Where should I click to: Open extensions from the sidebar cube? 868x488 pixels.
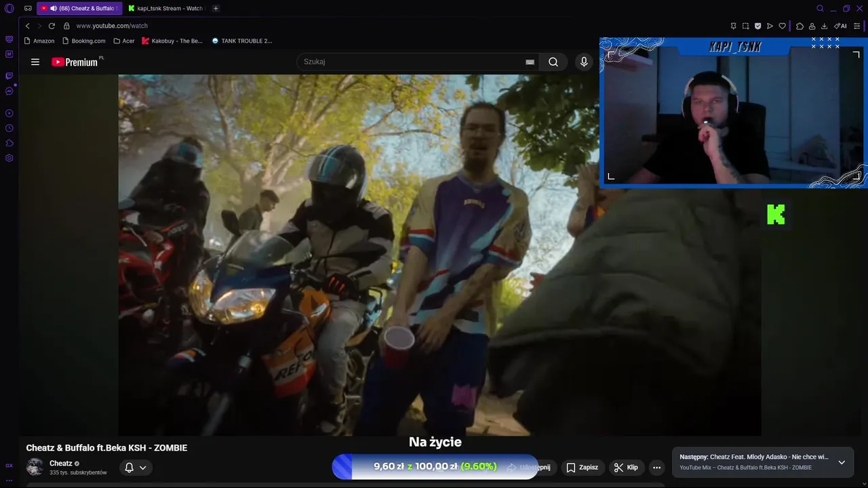[9, 143]
